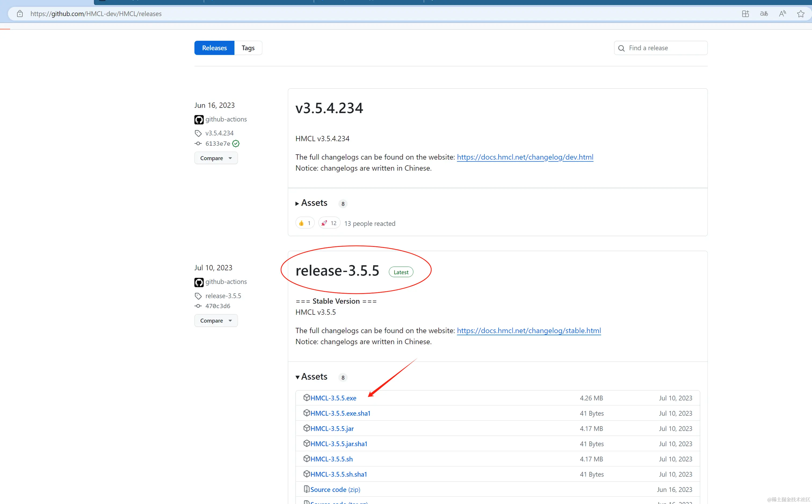
Task: Download Source code (zip)
Action: click(335, 490)
